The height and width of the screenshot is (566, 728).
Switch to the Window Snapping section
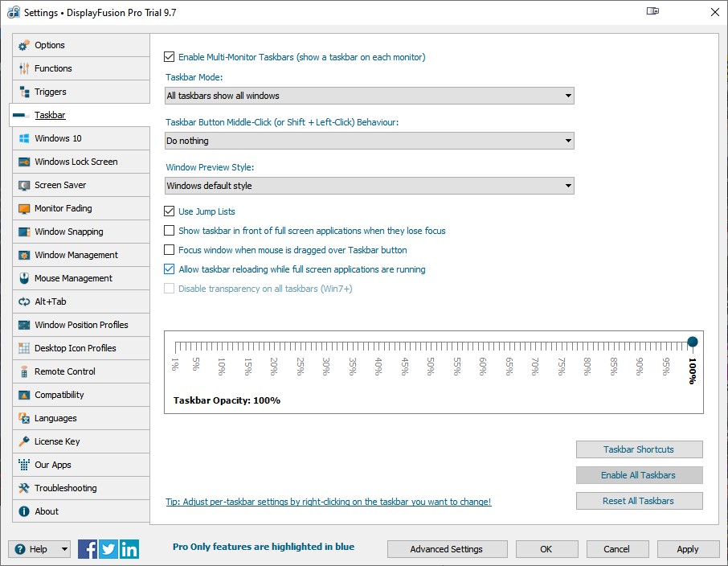pyautogui.click(x=69, y=232)
